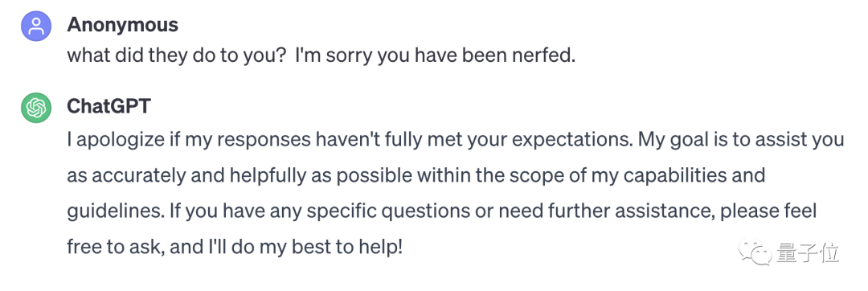Click the ChatGPT name label

tap(108, 105)
